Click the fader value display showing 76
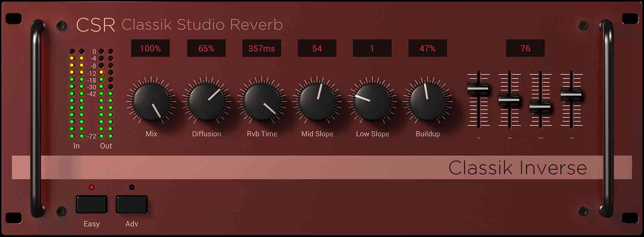This screenshot has height=237, width=644. tap(525, 48)
